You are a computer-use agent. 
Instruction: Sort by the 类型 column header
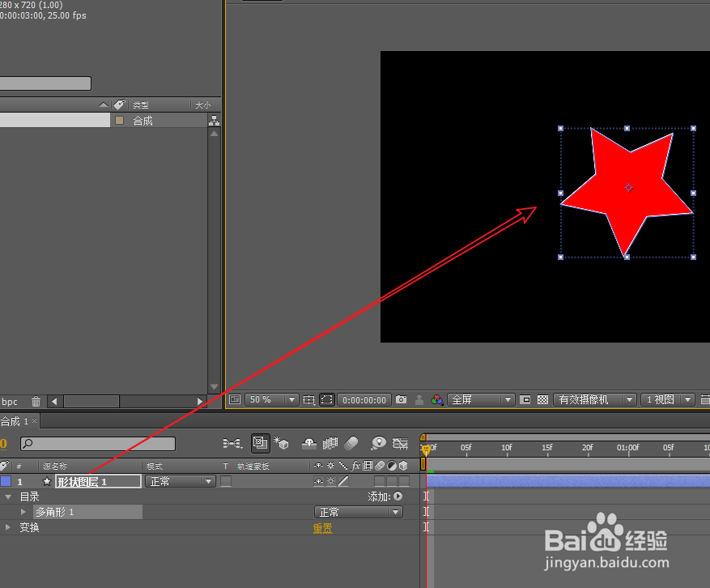point(141,105)
